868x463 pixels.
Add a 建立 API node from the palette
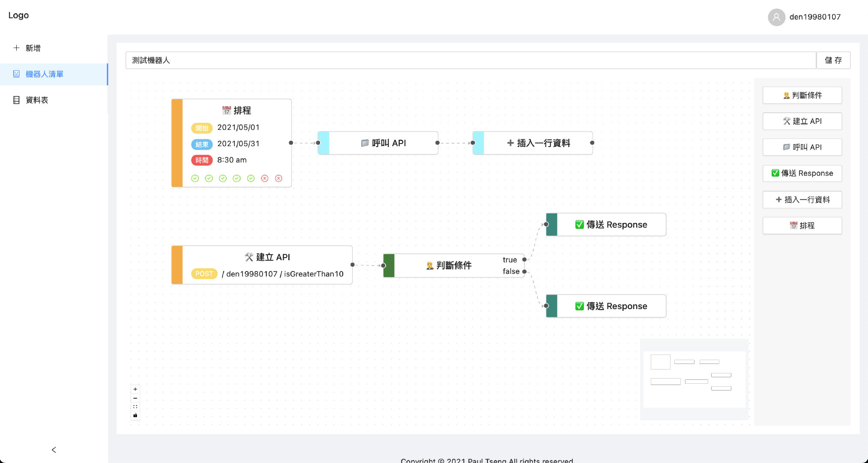[802, 121]
